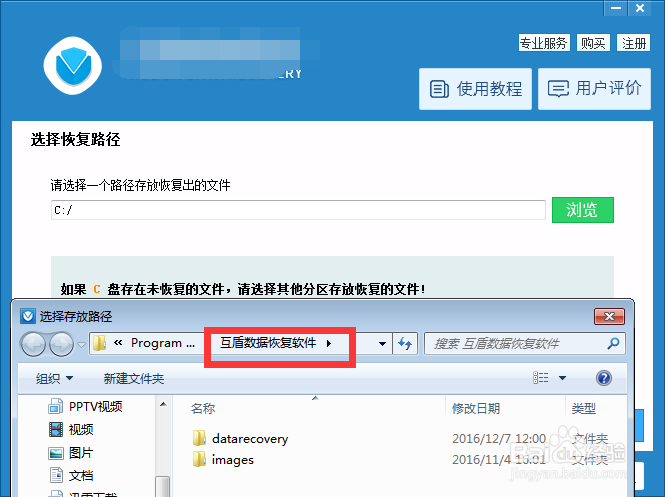Select 图片 library in navigation pane
665x497 pixels.
coord(81,452)
